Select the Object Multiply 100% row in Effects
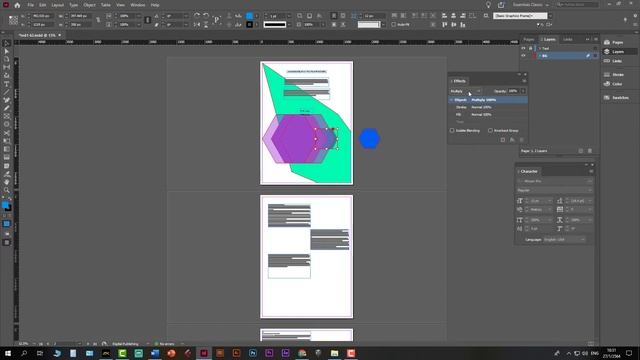 pyautogui.click(x=488, y=100)
